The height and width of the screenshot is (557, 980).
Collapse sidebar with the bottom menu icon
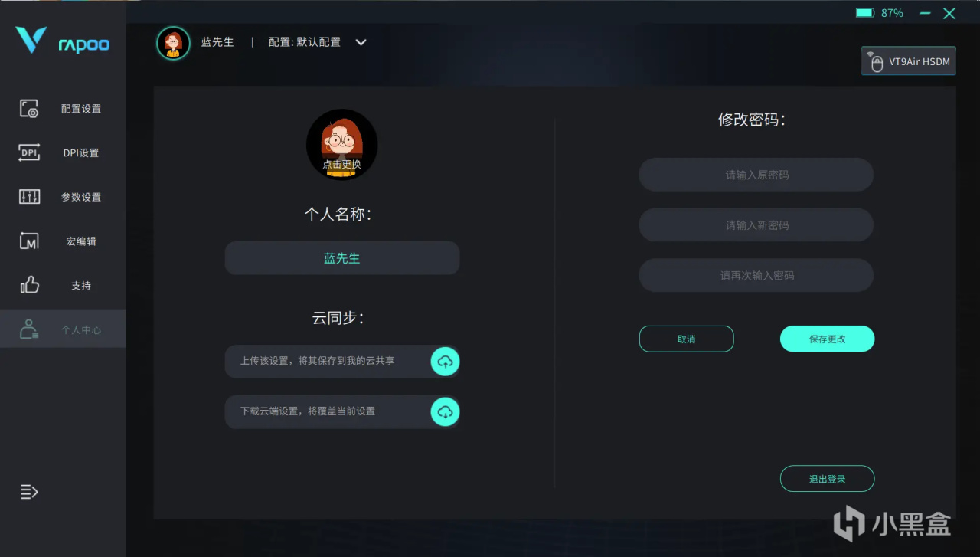pos(29,492)
